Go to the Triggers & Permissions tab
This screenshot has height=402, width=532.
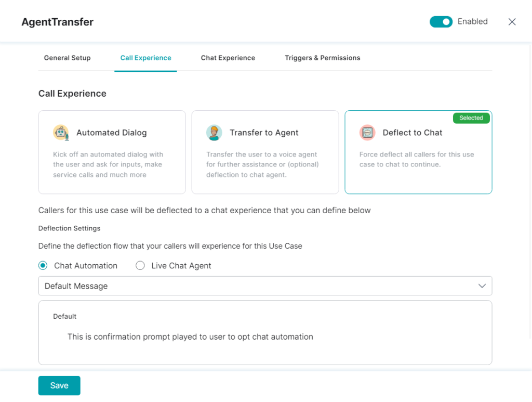tap(322, 58)
